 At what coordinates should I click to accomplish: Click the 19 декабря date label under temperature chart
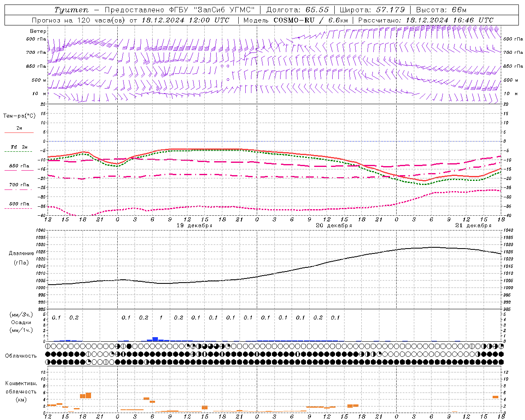click(x=194, y=226)
